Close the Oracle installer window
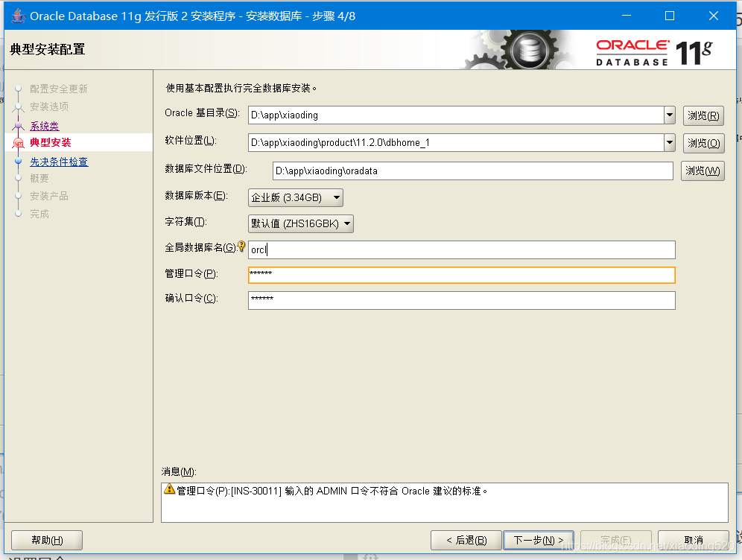Image resolution: width=742 pixels, height=560 pixels. point(714,16)
